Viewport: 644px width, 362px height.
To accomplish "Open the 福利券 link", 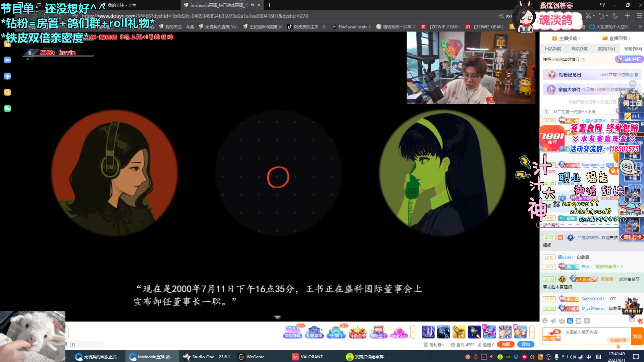I will [434, 345].
